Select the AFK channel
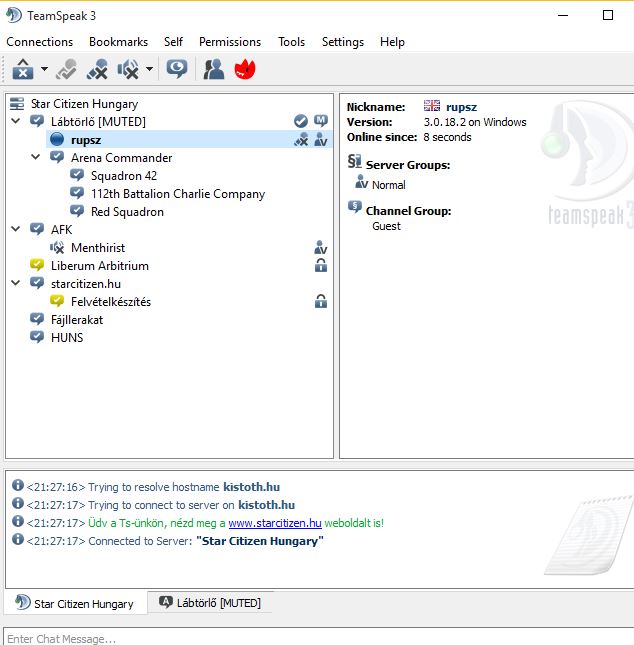This screenshot has height=645, width=634. (61, 230)
